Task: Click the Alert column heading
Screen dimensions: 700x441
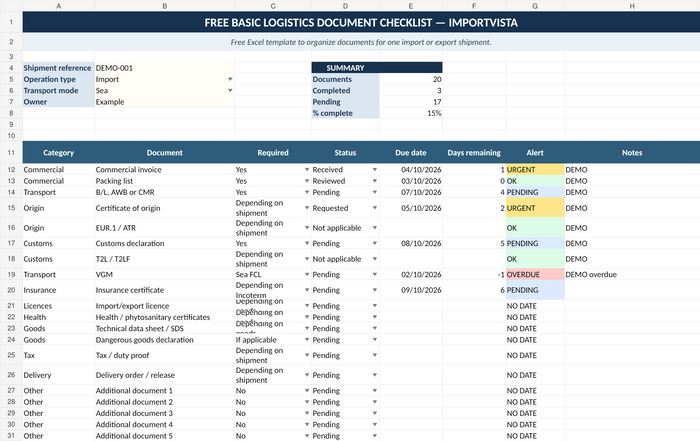Action: click(x=535, y=153)
